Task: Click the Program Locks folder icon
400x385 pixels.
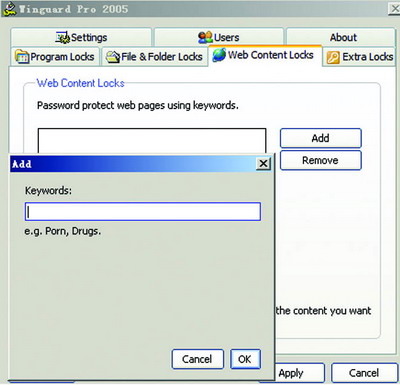Action: (22, 57)
